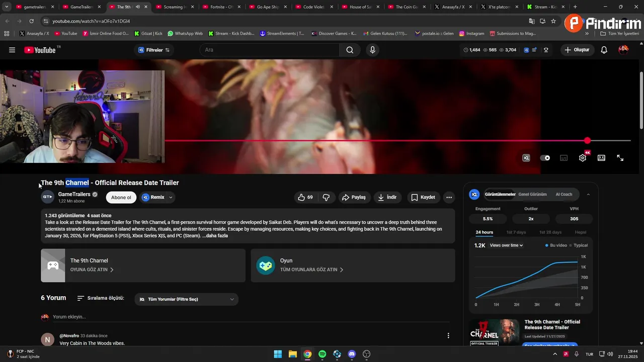
Task: Click the trophy icon in vidIQ stats bar
Action: (546, 50)
